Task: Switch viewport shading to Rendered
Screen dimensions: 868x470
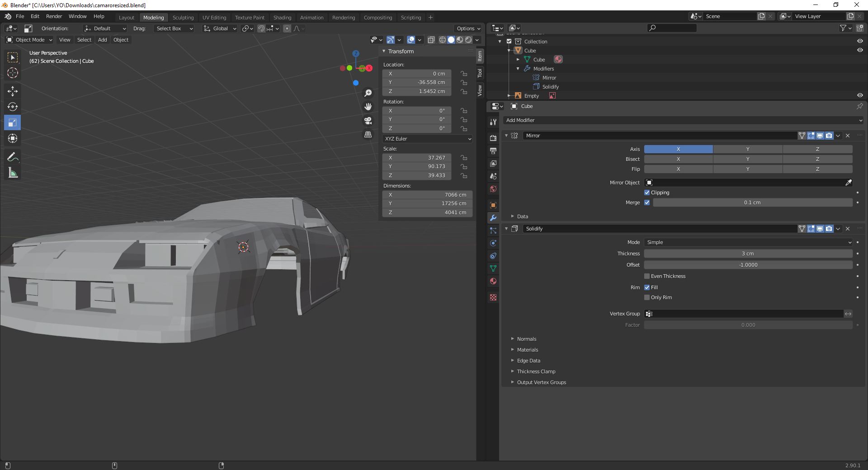Action: pos(468,40)
